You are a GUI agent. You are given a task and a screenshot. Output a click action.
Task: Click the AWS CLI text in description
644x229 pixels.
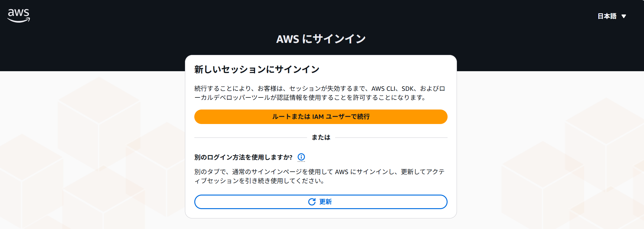click(383, 89)
